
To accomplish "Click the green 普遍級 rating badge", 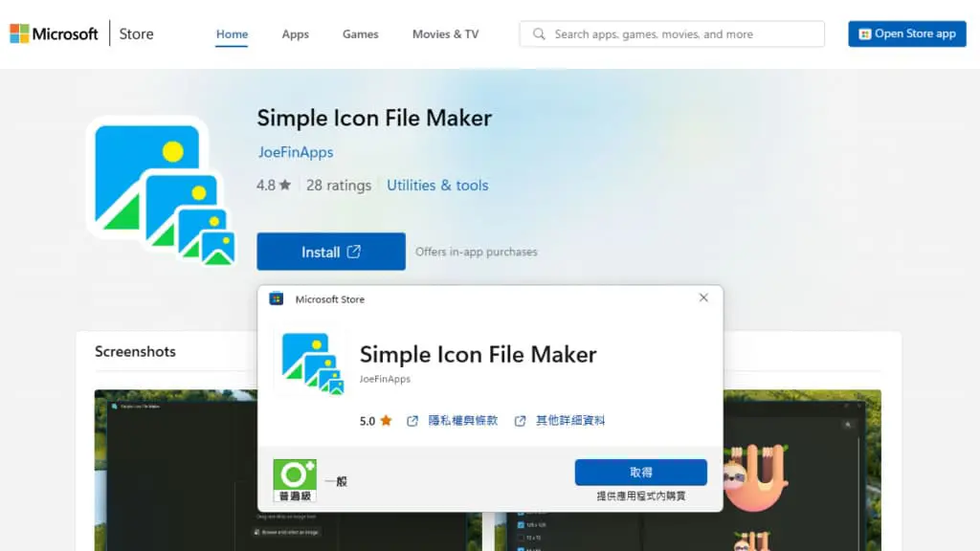I will pyautogui.click(x=295, y=480).
